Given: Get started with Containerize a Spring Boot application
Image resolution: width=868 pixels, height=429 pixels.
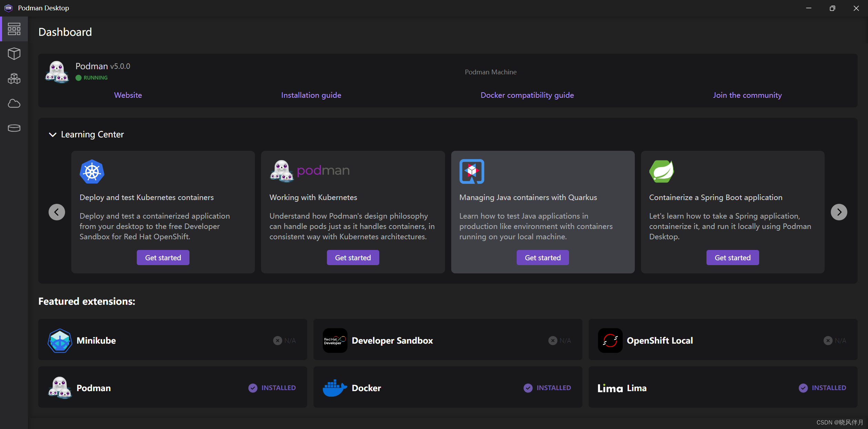Looking at the screenshot, I should tap(733, 258).
